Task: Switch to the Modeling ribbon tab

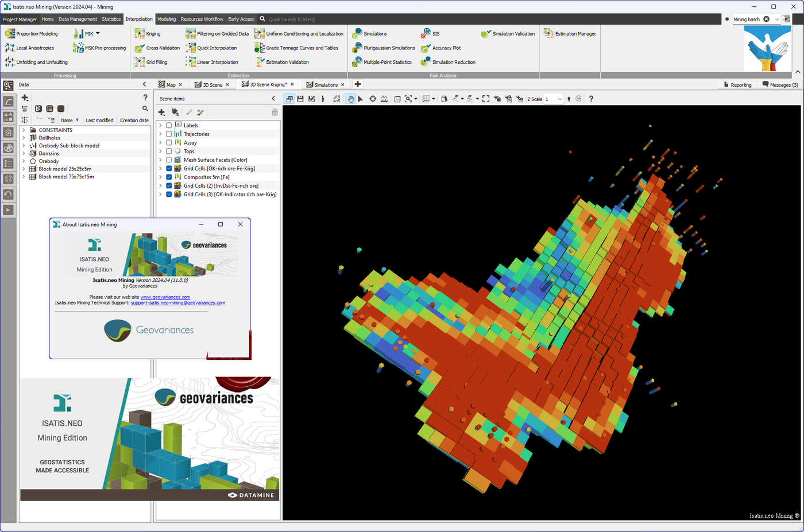Action: pyautogui.click(x=167, y=19)
